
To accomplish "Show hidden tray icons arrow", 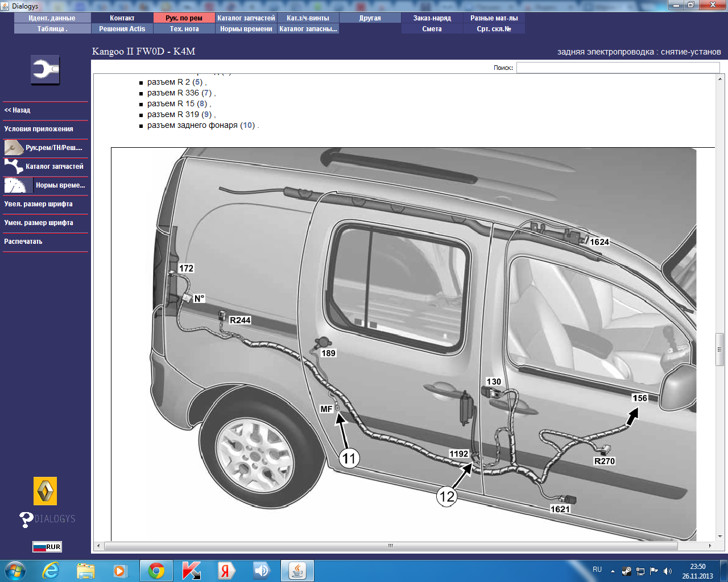I will [613, 571].
